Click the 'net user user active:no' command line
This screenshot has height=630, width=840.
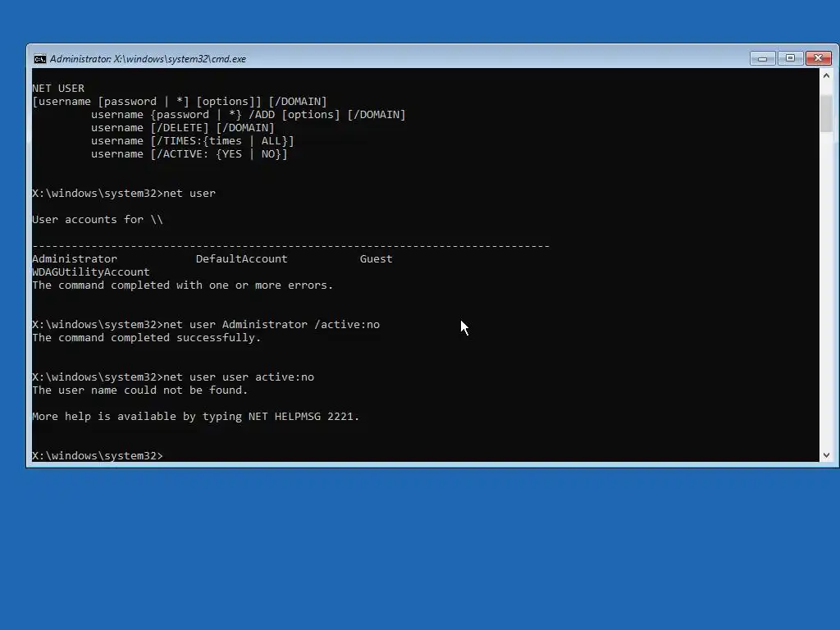pos(173,377)
